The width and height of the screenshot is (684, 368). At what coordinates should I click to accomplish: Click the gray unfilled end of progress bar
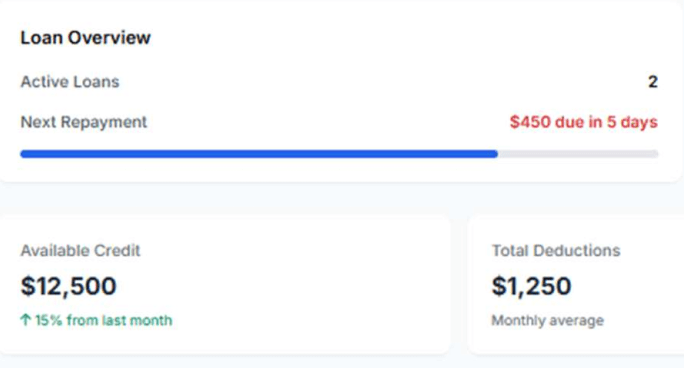point(578,153)
